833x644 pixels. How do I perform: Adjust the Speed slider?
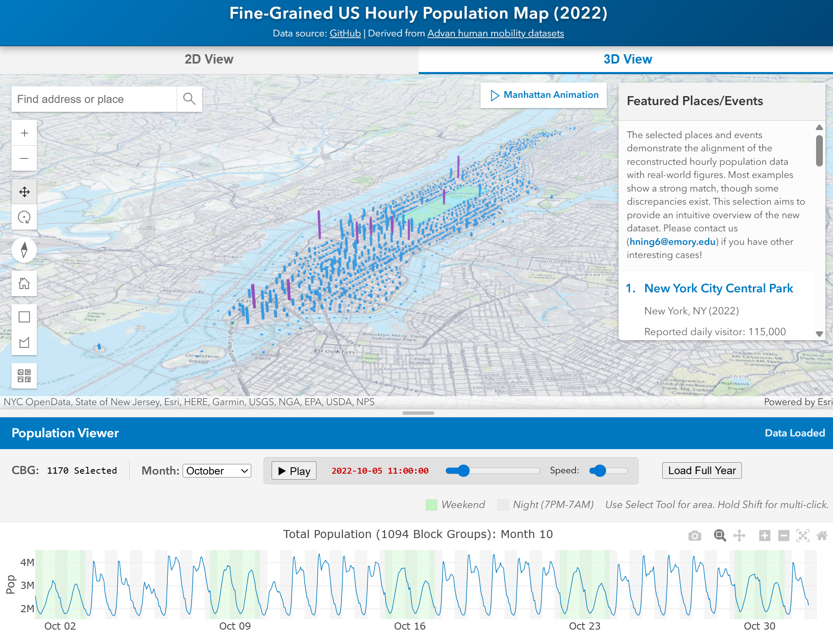599,471
